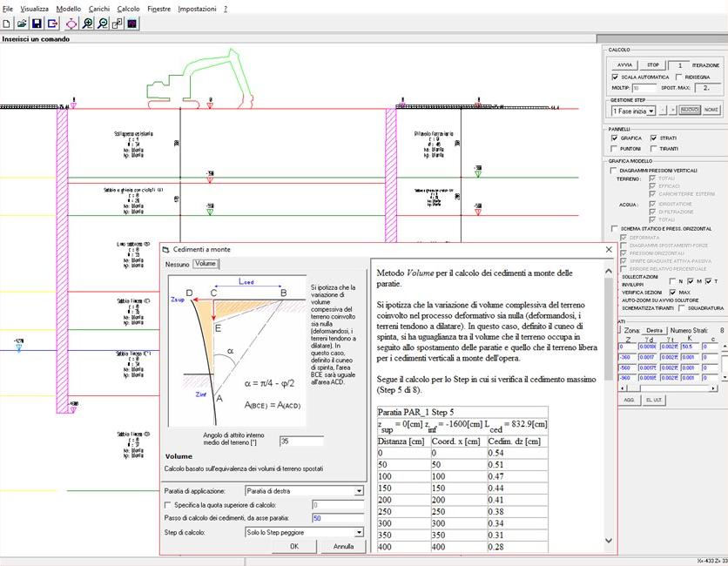Open a project with the folder icon
728x566 pixels.
(23, 24)
